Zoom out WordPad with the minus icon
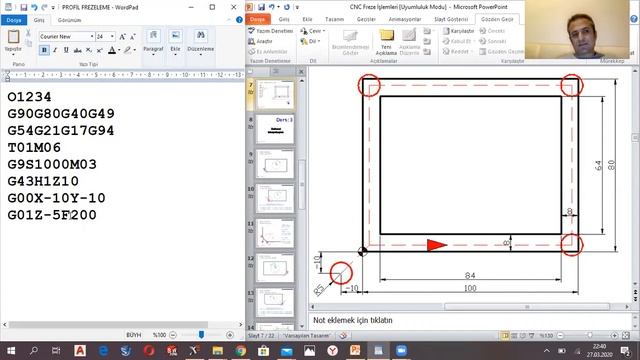Viewport: 640px width, 360px height. coord(173,335)
